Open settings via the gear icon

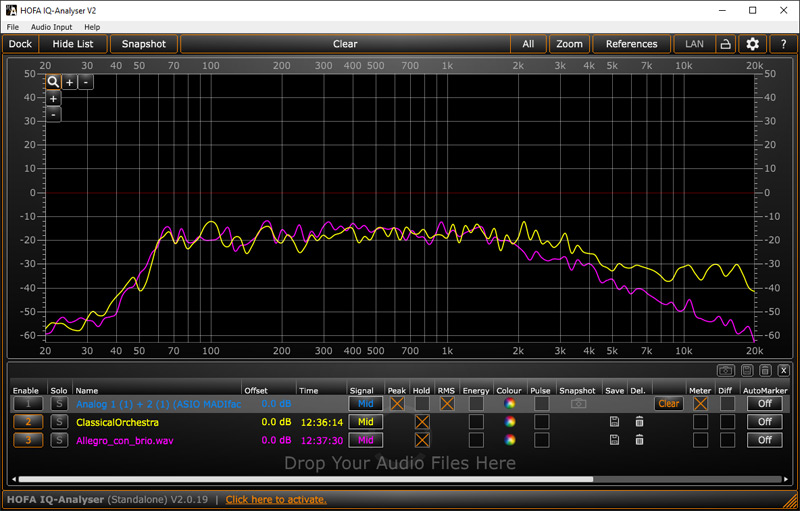pos(753,44)
